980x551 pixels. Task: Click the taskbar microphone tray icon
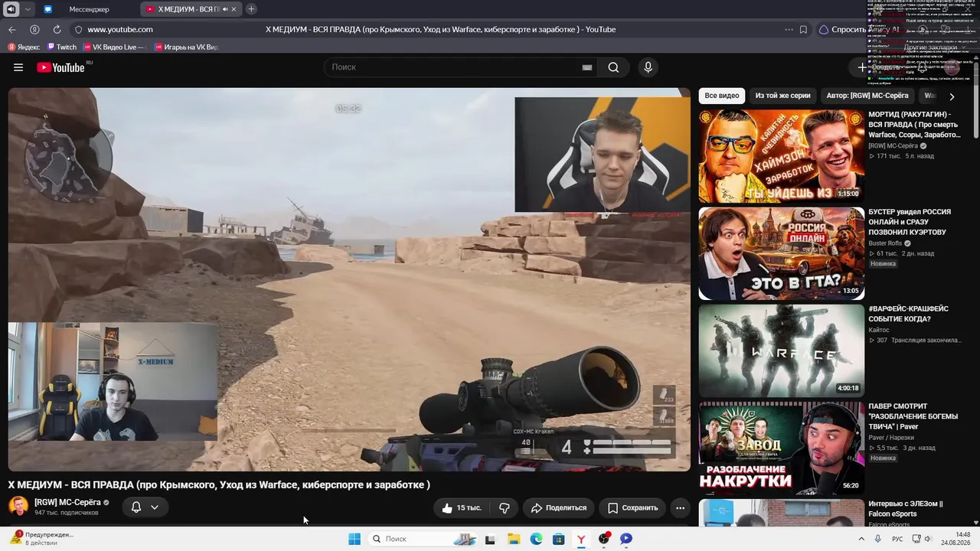click(x=877, y=539)
